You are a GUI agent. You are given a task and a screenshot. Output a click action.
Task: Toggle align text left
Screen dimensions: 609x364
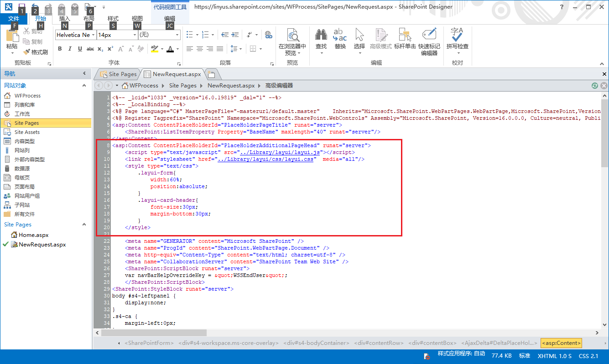tap(189, 49)
